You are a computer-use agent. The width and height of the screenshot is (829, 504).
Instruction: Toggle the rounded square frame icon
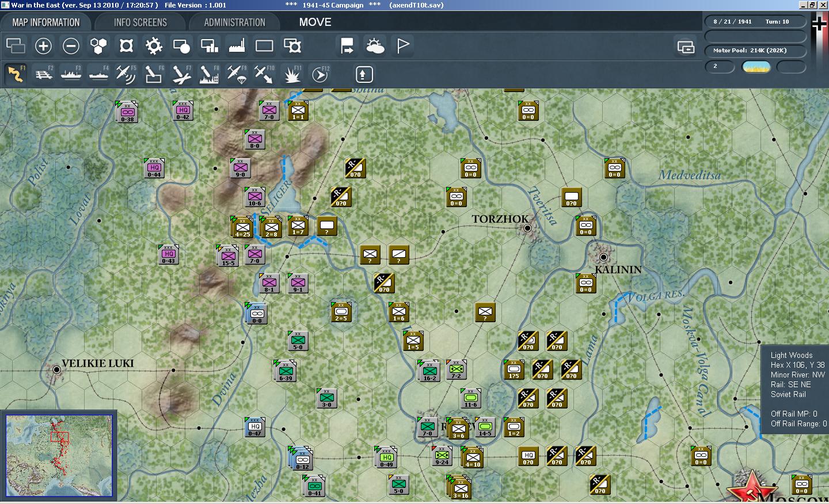126,45
